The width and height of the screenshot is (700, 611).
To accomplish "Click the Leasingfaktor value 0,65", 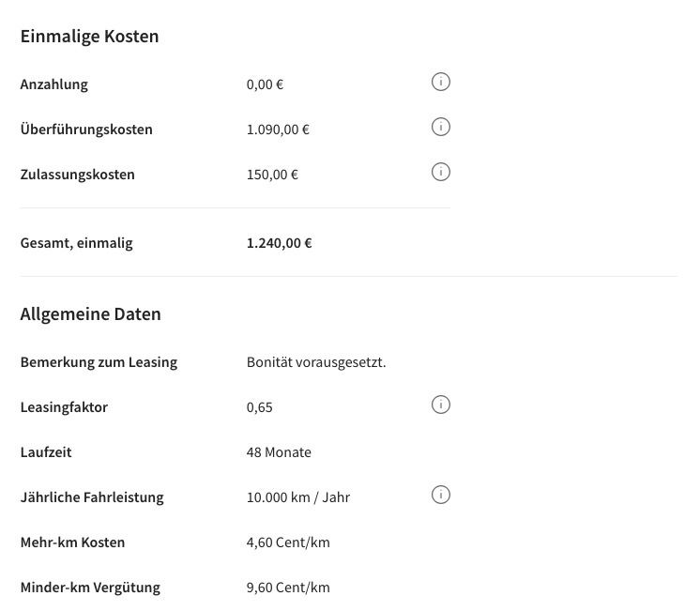I will tap(259, 407).
